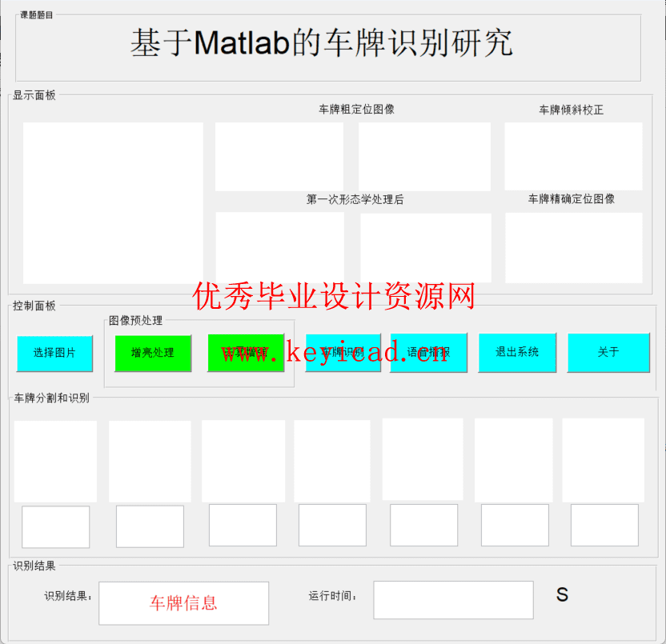Click the sixth character result text box
Screen dimensions: 666x644
click(x=515, y=525)
